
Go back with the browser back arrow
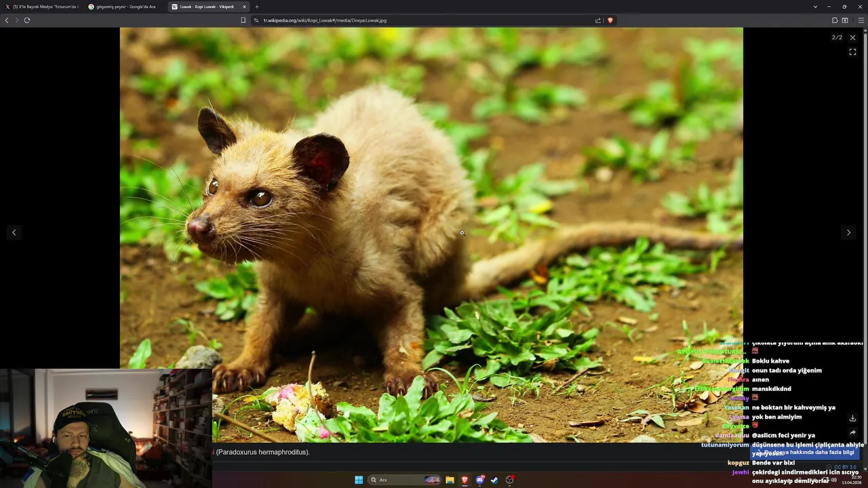(7, 20)
